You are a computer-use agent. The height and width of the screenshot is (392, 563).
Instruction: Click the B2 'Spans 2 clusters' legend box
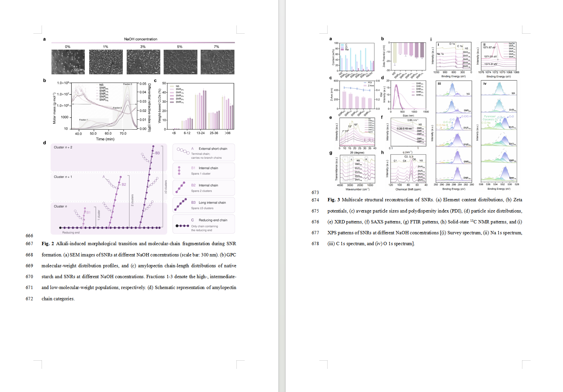click(x=204, y=188)
